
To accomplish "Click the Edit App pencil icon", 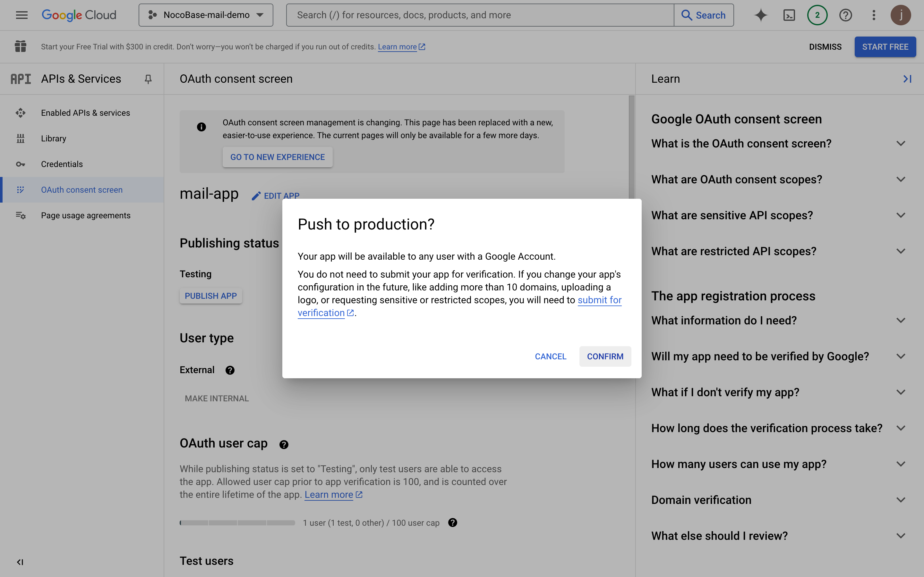I will point(256,196).
